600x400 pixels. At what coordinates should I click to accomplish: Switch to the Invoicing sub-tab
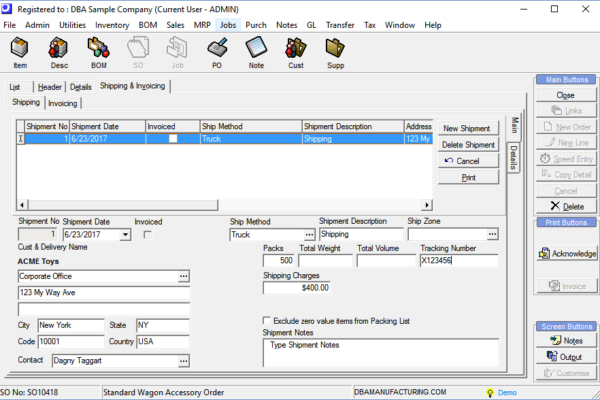point(63,103)
